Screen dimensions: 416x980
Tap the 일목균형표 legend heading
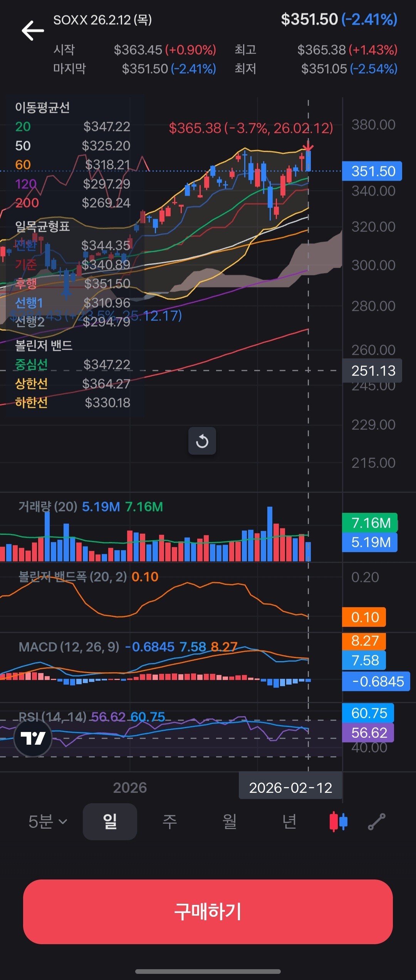click(42, 226)
